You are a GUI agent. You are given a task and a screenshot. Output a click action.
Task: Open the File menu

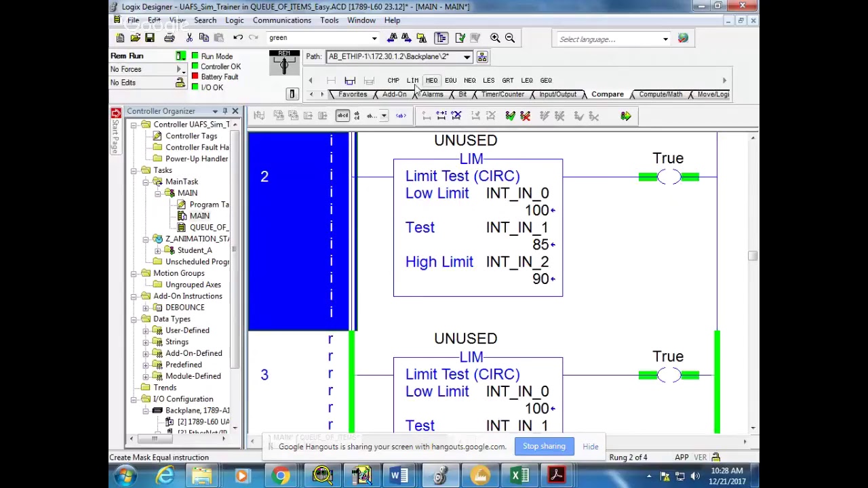pos(134,20)
